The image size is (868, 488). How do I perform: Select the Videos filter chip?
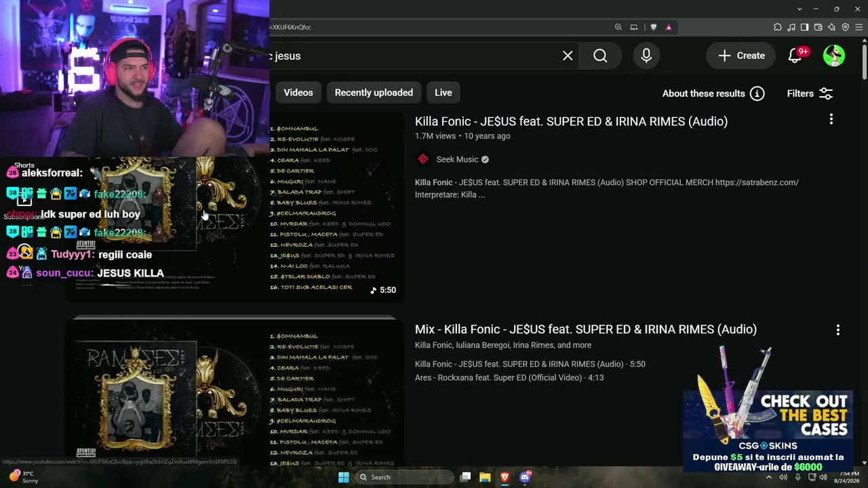[298, 93]
